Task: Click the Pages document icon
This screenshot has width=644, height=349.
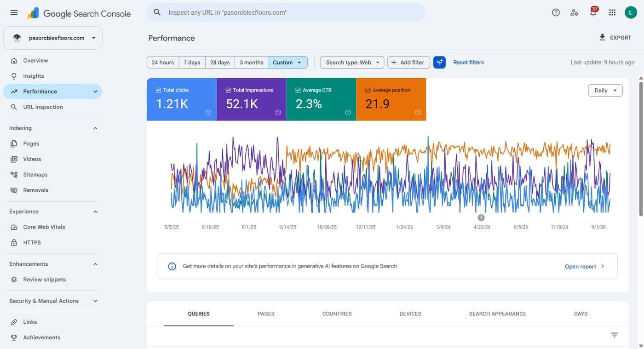Action: (x=14, y=143)
